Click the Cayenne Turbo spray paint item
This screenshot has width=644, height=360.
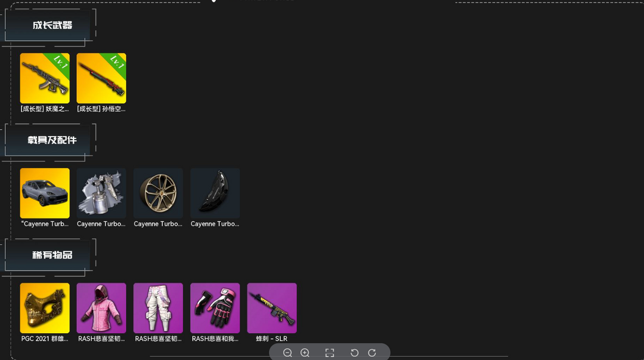[x=101, y=193]
